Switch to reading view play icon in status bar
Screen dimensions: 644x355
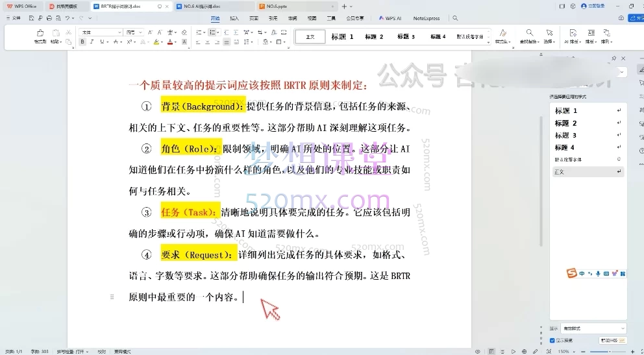514,352
